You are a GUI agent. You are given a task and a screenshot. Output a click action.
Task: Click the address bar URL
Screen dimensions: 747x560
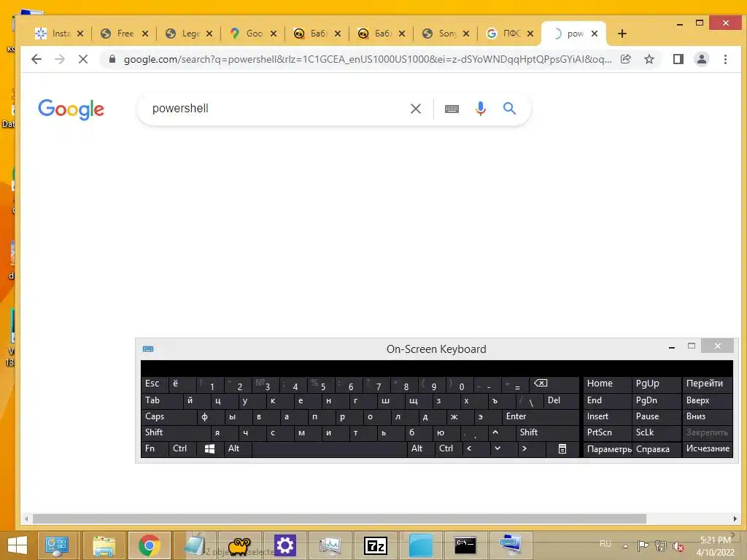pos(368,59)
